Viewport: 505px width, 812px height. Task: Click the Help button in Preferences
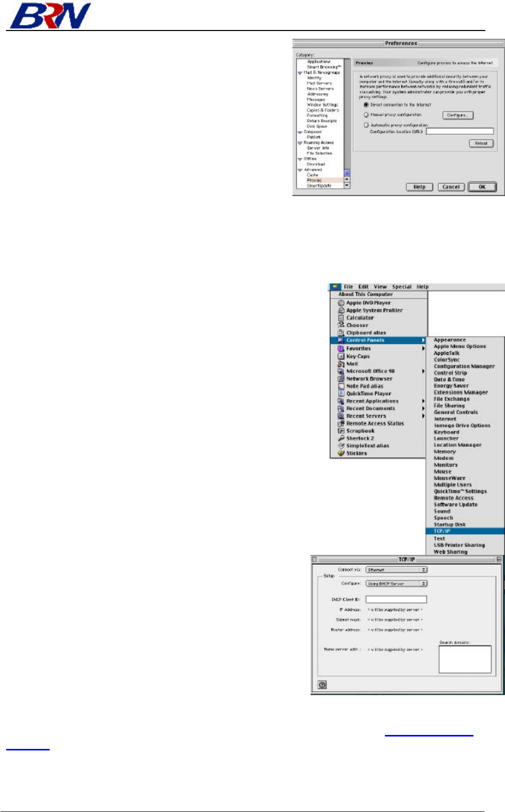(420, 187)
